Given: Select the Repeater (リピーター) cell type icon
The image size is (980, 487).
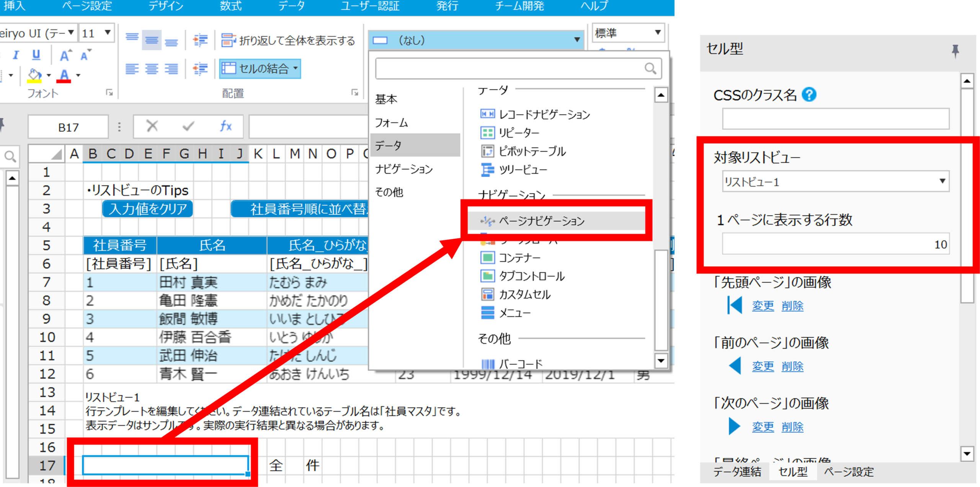Looking at the screenshot, I should tap(487, 133).
